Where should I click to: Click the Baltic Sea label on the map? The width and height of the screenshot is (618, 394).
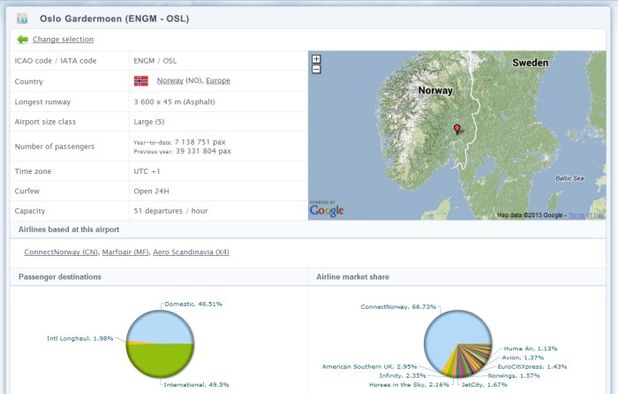point(570,178)
